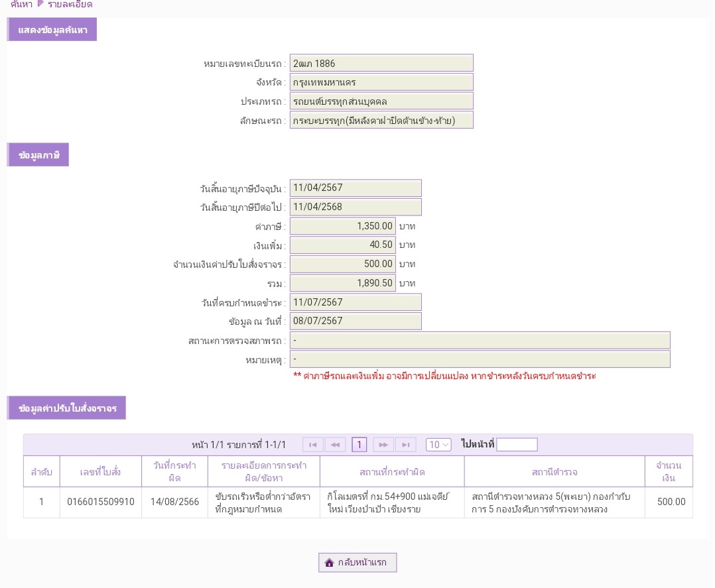Click the สถานที่กระทำผิด column header
Screen dimensions: 715x588
[392, 472]
